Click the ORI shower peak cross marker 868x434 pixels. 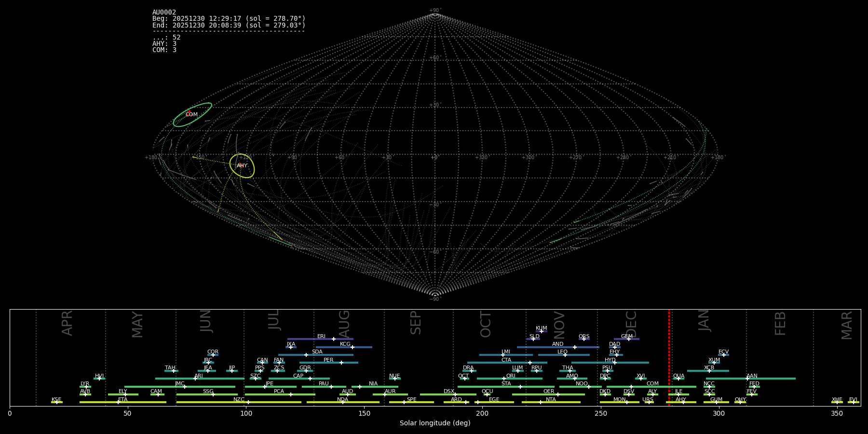pos(504,379)
